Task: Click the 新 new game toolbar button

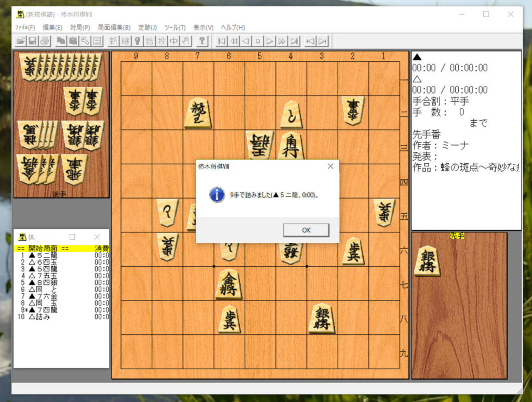Action: click(113, 41)
